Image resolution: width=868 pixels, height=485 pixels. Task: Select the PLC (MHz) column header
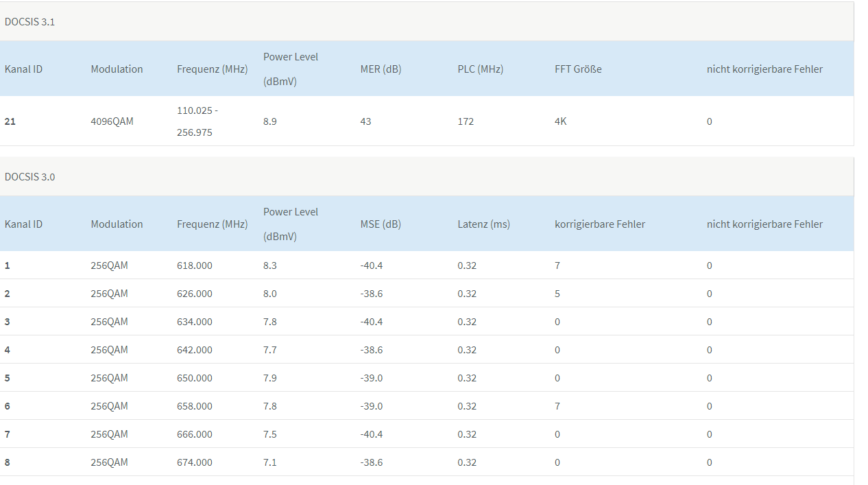(480, 69)
